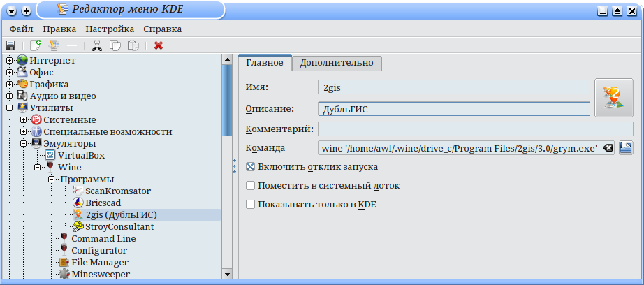Click the VirtualBox icon in the tree
The width and height of the screenshot is (644, 285).
[50, 156]
